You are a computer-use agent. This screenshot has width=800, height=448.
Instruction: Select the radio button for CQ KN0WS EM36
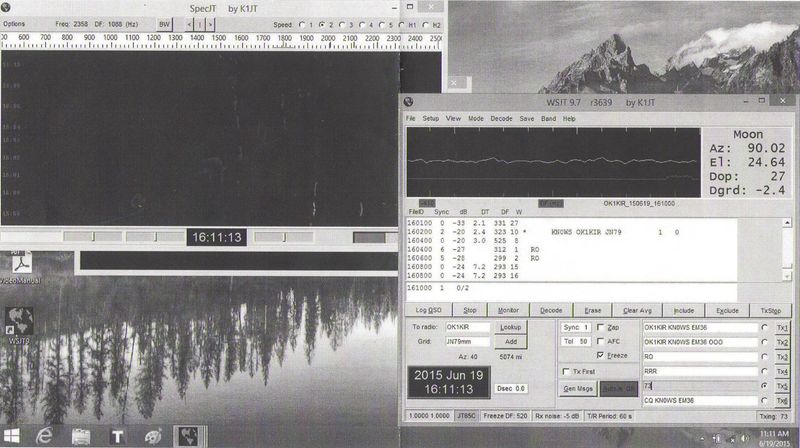tap(764, 401)
